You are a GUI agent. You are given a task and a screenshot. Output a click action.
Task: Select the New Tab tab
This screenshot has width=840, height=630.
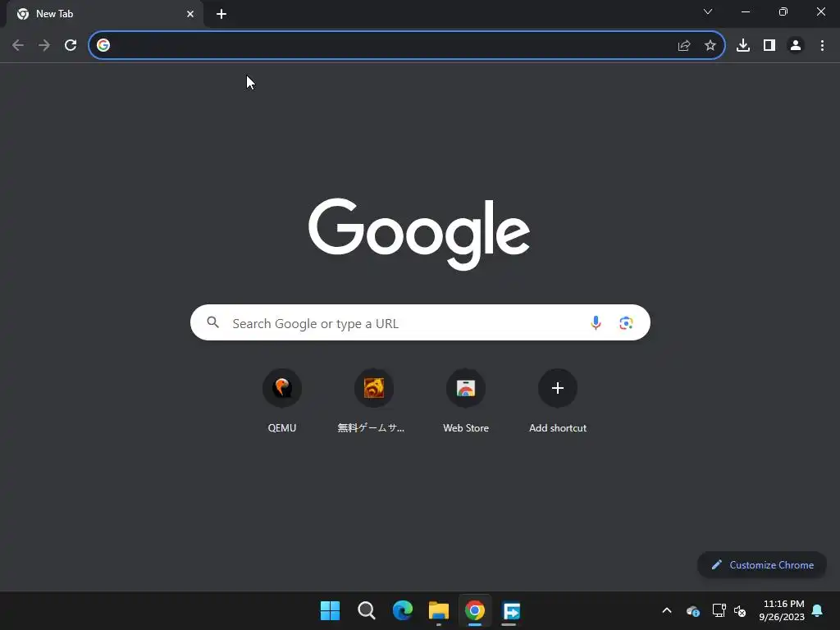tap(105, 14)
